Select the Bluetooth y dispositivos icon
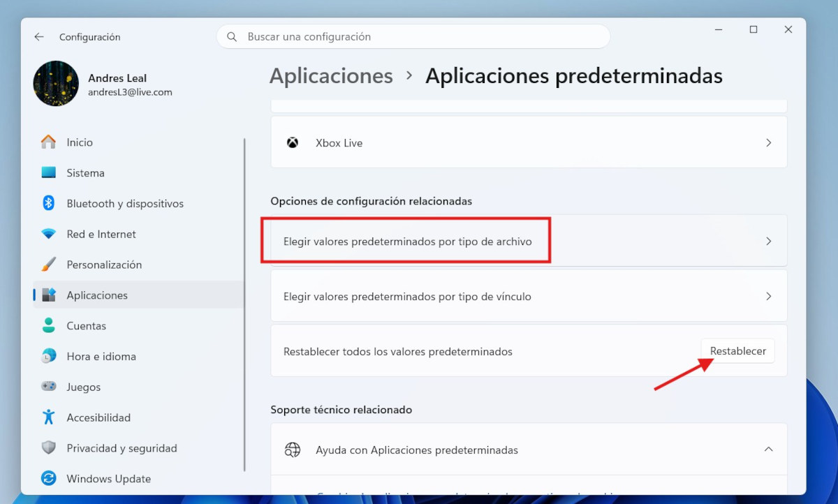 click(x=48, y=203)
